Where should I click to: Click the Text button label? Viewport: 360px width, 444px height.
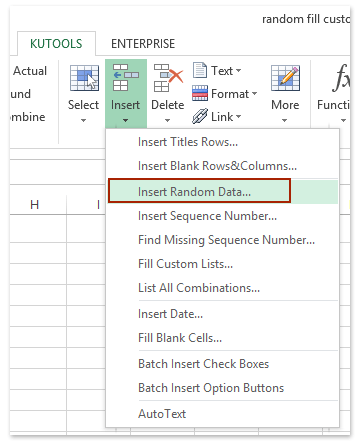click(x=222, y=71)
